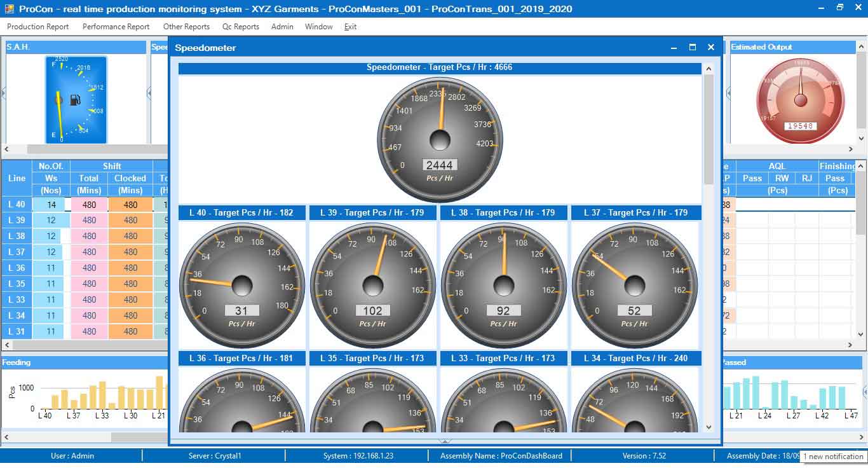Click the L 39 - Target Pcs / Hr - 179 header
This screenshot has height=468, width=868.
(372, 212)
